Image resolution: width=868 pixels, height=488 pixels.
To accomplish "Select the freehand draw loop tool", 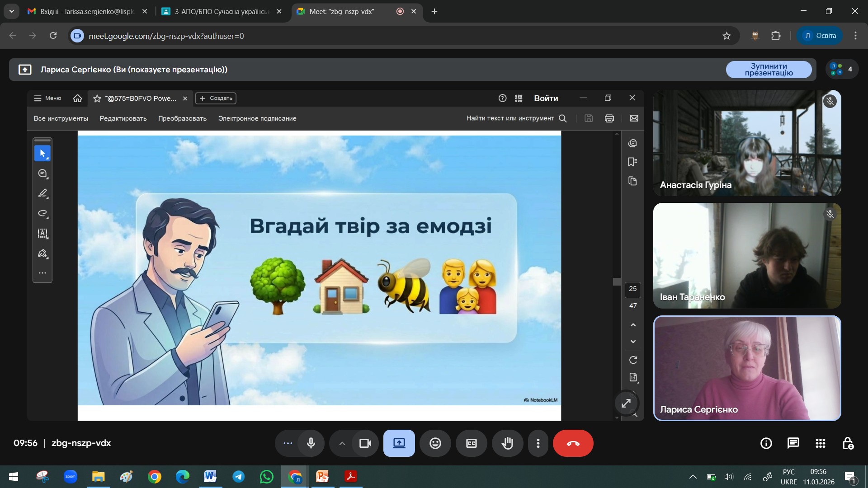I will (x=42, y=213).
